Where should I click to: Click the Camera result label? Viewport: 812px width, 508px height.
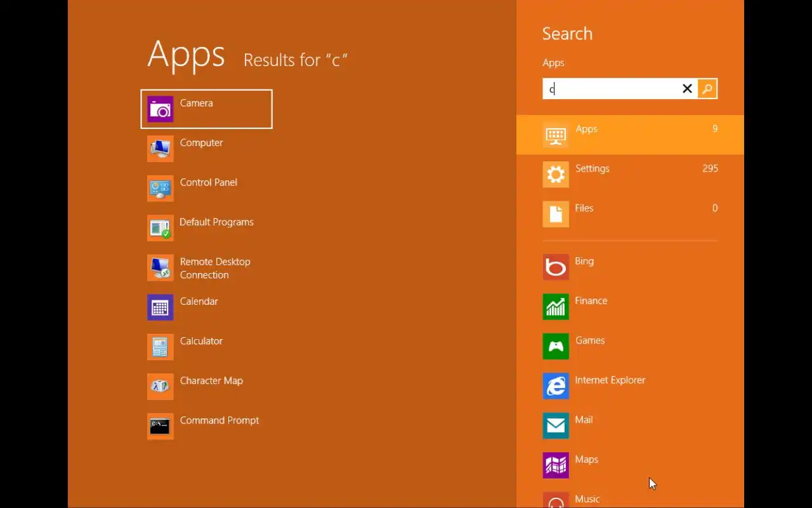[196, 103]
